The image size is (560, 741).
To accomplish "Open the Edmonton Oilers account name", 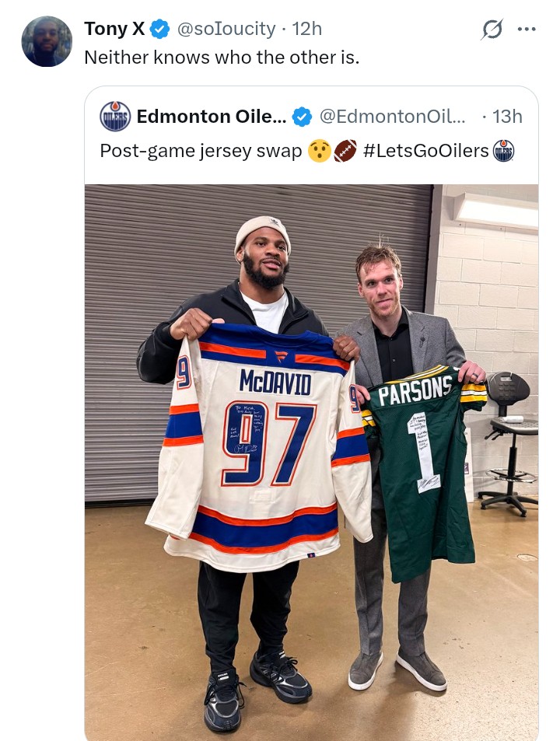I will pos(212,117).
